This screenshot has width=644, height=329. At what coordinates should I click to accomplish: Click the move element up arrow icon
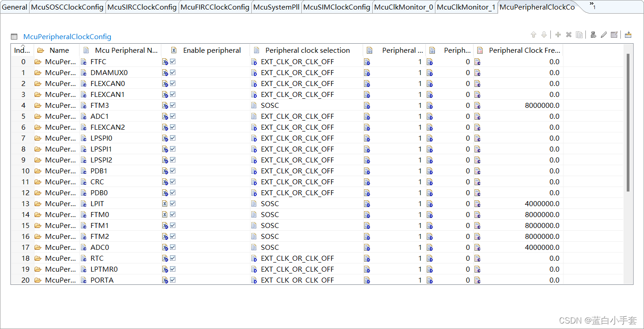(x=534, y=35)
